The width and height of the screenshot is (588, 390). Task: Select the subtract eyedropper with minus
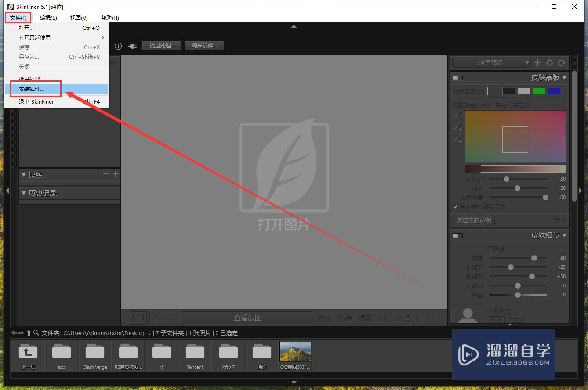(457, 139)
